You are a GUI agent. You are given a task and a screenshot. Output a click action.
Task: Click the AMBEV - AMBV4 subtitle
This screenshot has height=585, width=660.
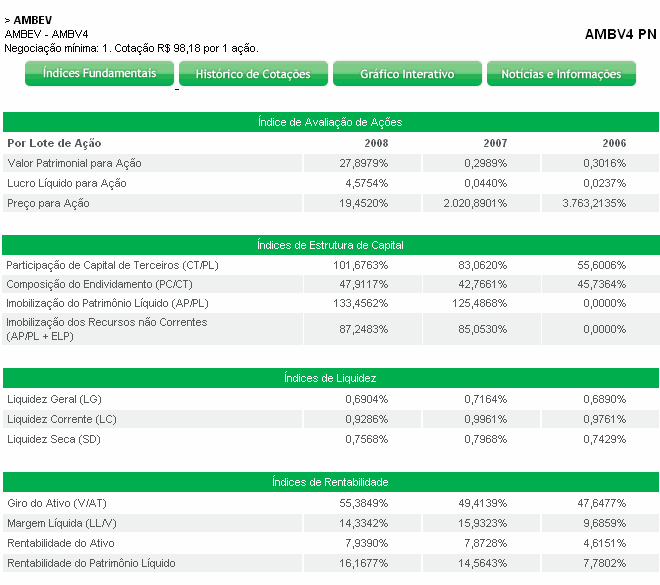(x=46, y=34)
